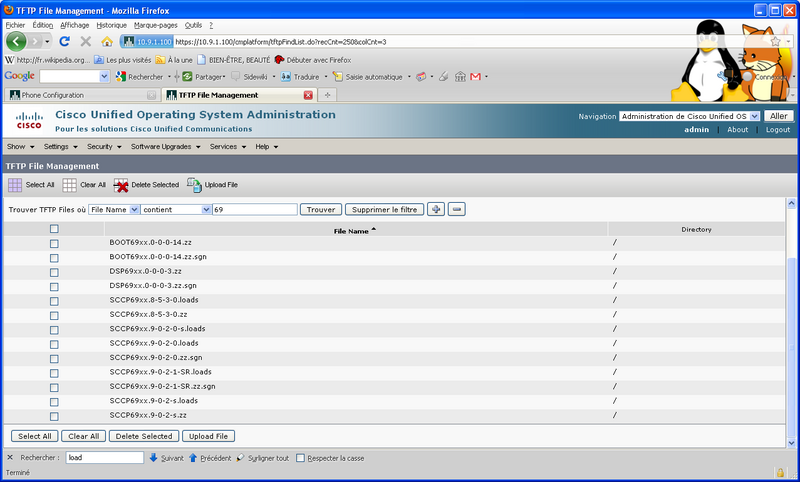Click the filter text field containing 69

255,210
